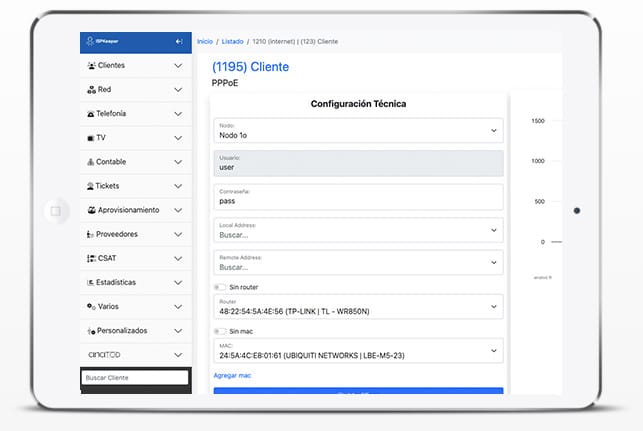Screen dimensions: 643x431
Task: Click the Red network icon
Action: (x=91, y=89)
